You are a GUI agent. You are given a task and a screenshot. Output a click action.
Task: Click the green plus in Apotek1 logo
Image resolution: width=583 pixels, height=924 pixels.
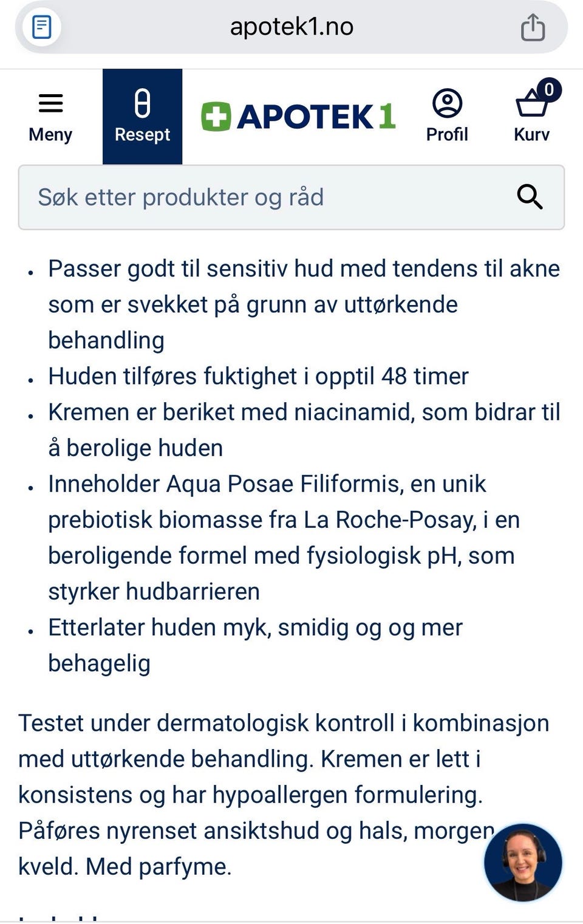216,117
